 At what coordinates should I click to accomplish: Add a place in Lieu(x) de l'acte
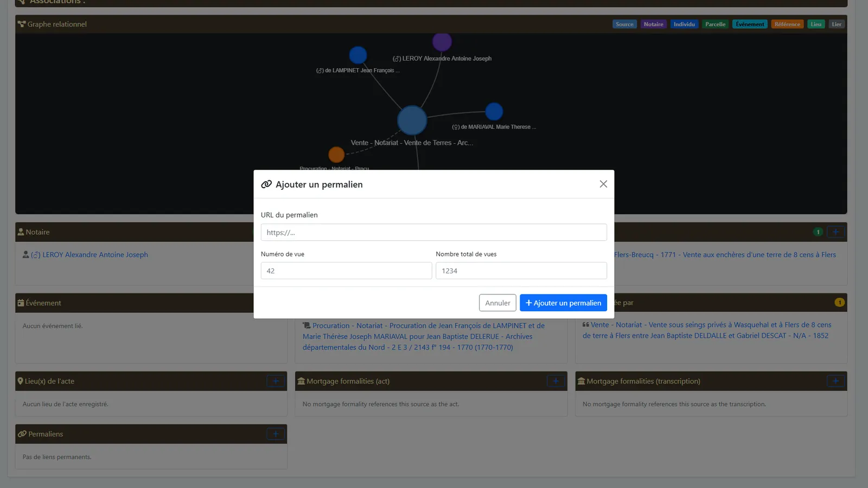pos(276,381)
